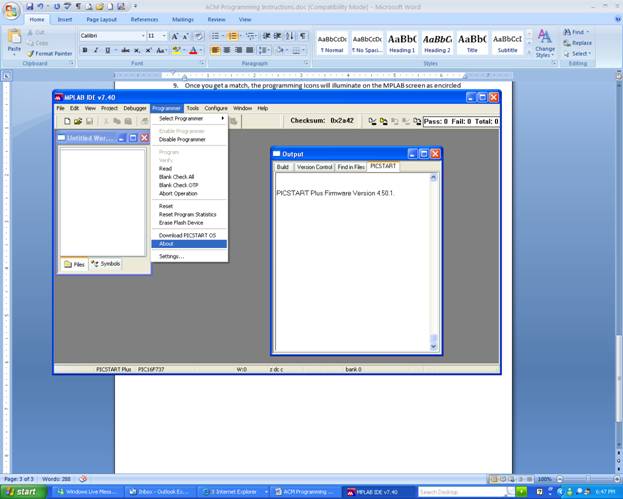Expand highlight color dropdown arrow

[x=184, y=50]
